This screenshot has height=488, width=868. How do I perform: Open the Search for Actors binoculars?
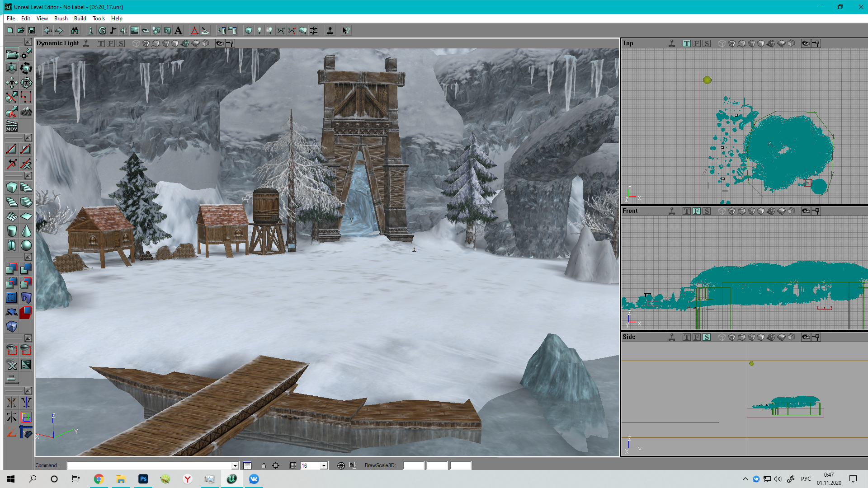(75, 30)
